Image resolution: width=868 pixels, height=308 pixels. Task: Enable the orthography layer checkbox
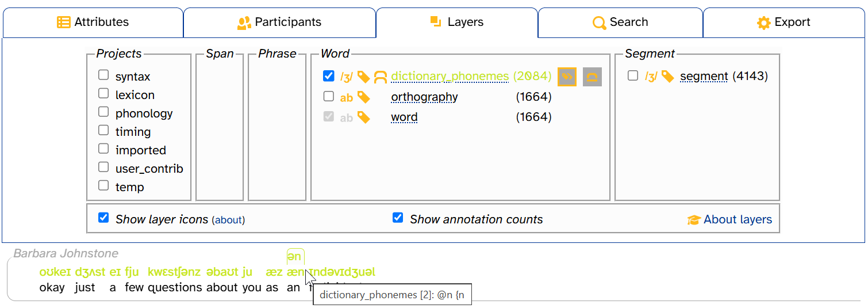[329, 97]
